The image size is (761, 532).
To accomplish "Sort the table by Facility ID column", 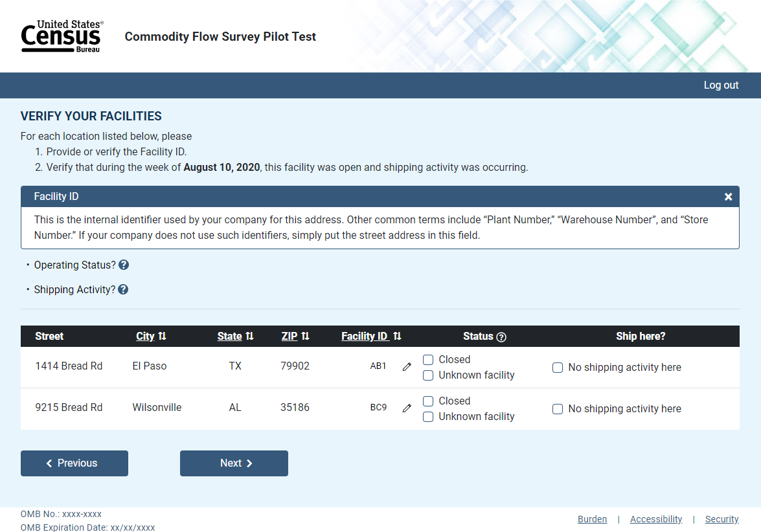I will [x=371, y=337].
